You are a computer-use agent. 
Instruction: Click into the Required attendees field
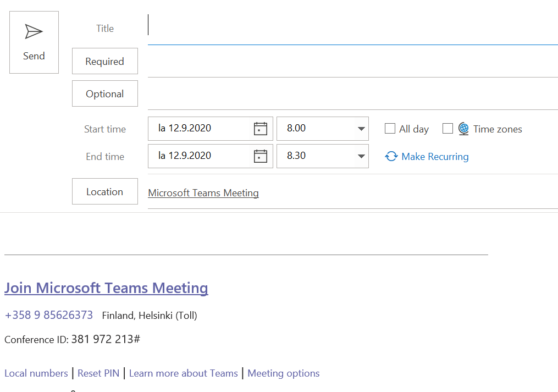(352, 62)
